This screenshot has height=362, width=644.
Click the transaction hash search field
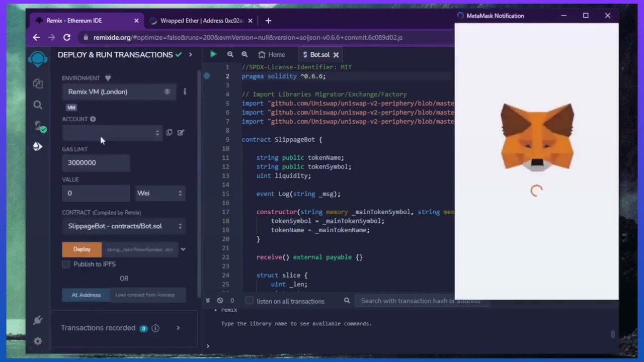pyautogui.click(x=420, y=301)
